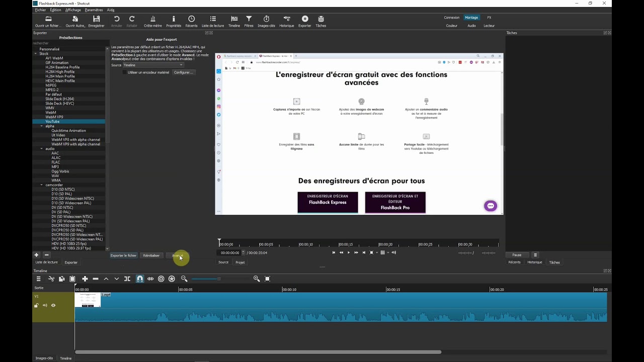Undo with the Annuler icon
Screen dimensions: 644x362
tap(116, 22)
